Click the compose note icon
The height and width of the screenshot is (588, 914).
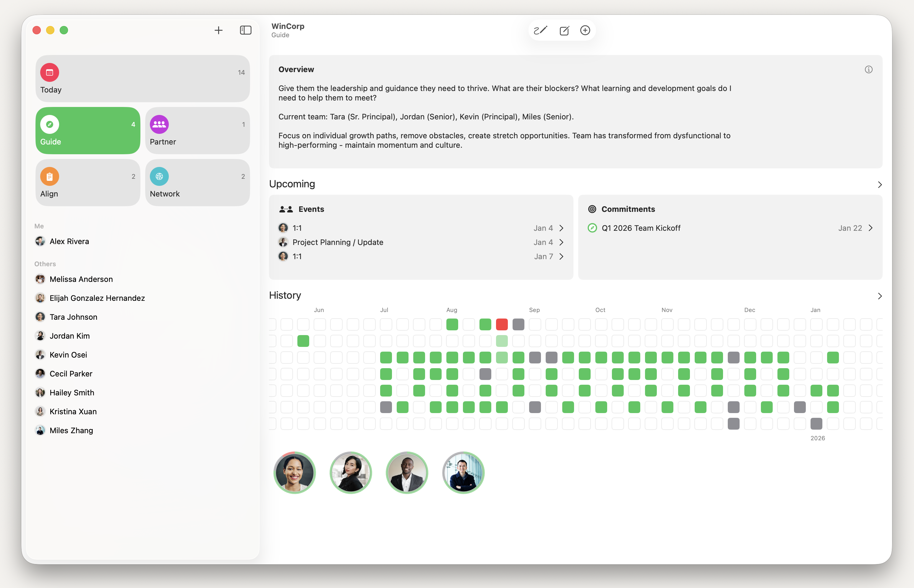564,30
